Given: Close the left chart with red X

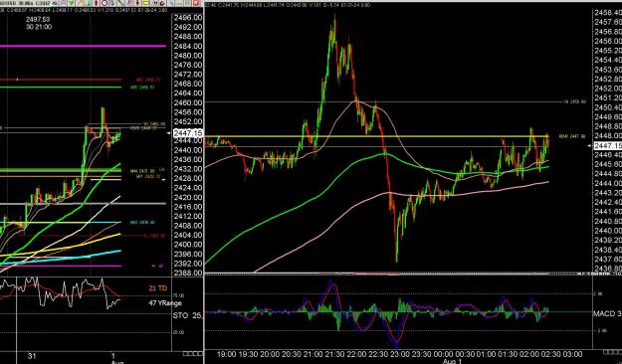Looking at the screenshot, I should pos(196,3).
